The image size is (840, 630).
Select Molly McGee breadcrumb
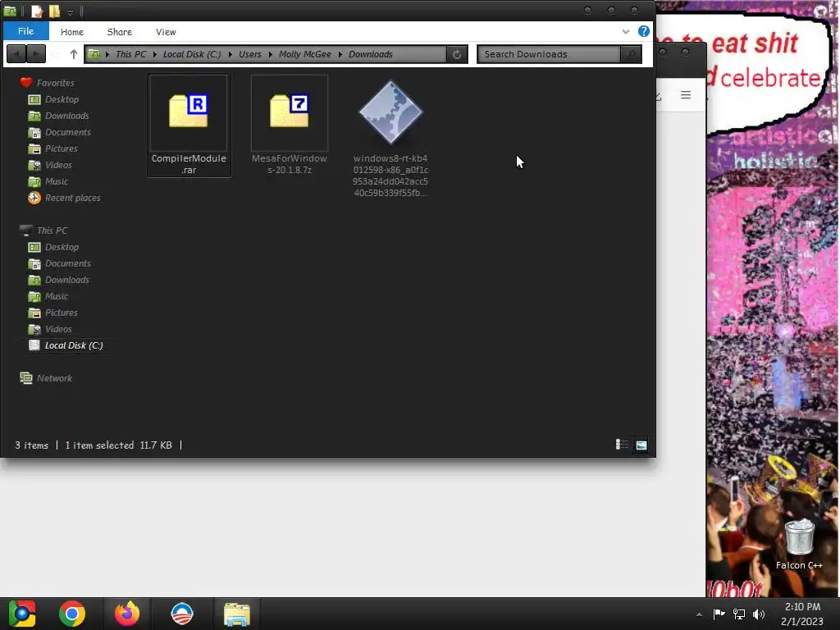(x=305, y=54)
